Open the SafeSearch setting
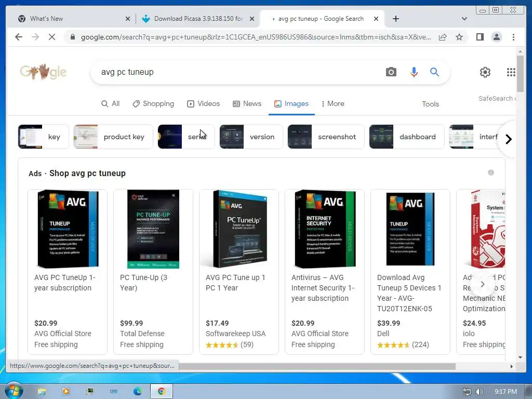Image resolution: width=532 pixels, height=399 pixels. point(497,98)
